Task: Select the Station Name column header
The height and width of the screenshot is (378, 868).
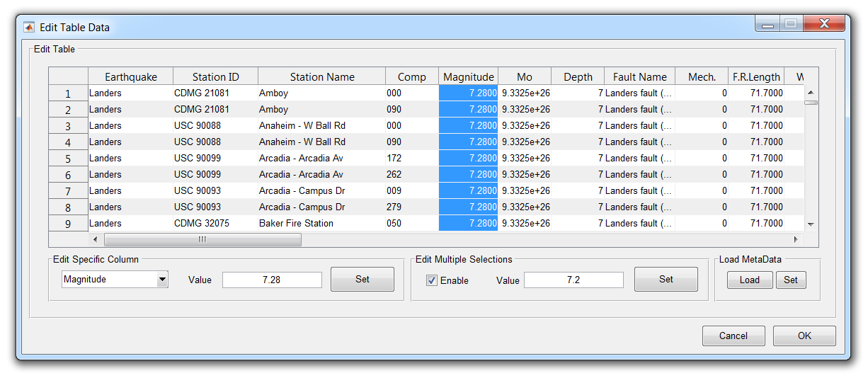Action: point(321,76)
